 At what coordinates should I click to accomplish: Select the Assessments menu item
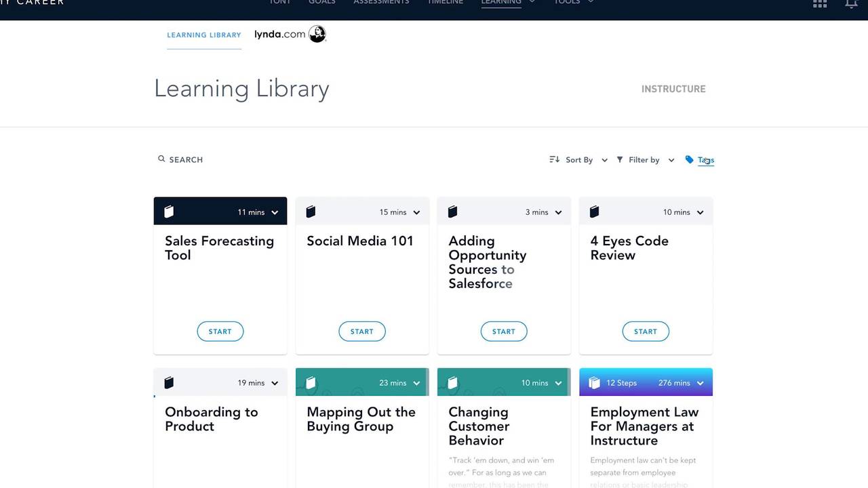click(381, 2)
